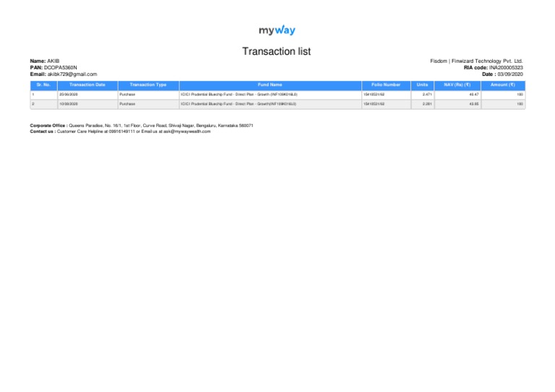Click the 'Sr. No.' column header
Image resolution: width=555 pixels, height=392 pixels.
pos(43,85)
